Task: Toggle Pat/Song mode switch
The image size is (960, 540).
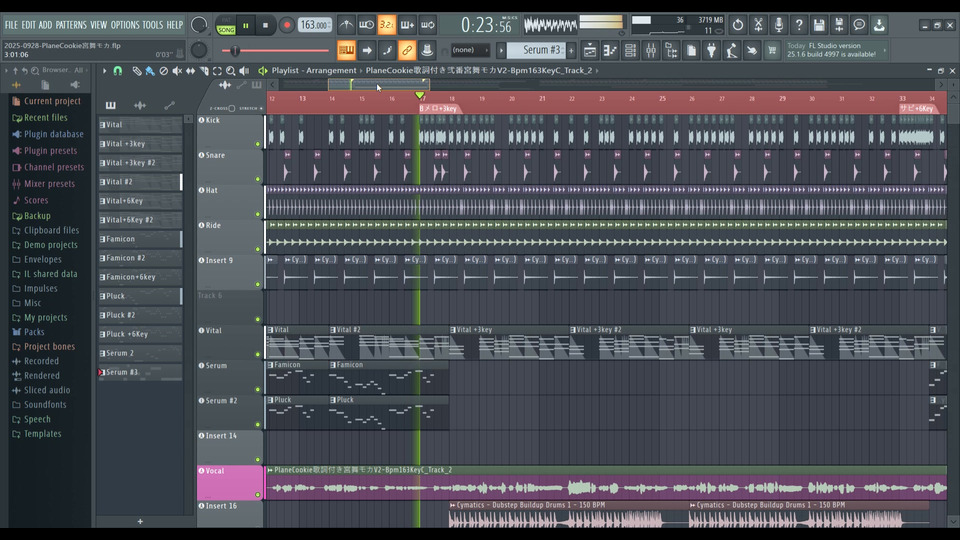Action: click(x=226, y=25)
